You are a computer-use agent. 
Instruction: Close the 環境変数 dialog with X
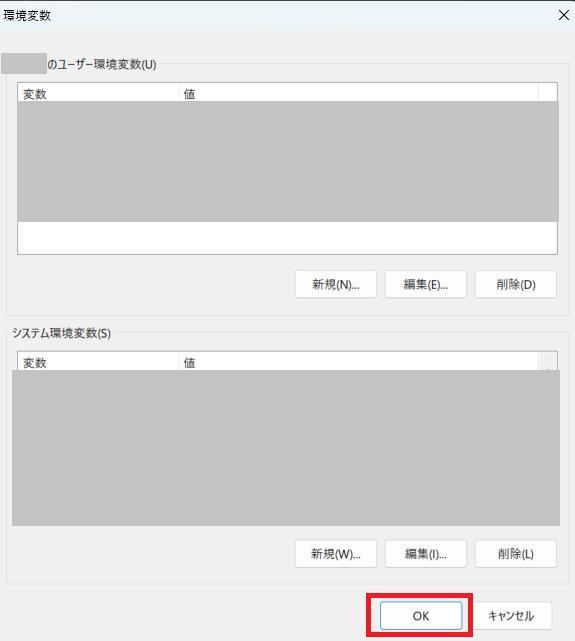[564, 16]
